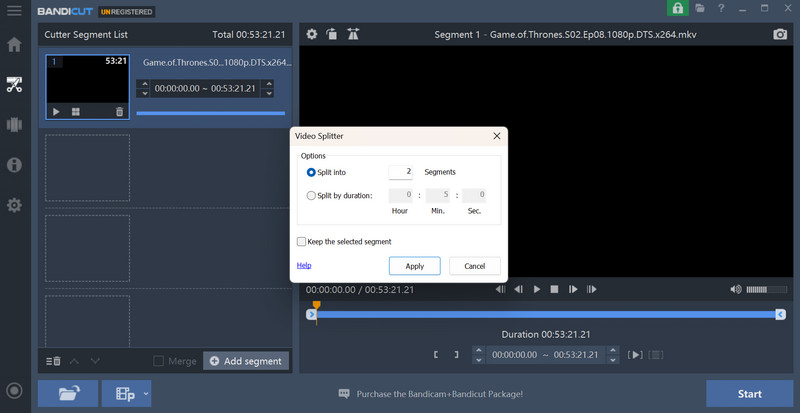The image size is (800, 413).
Task: Open the Joiner mode sidebar icon
Action: point(14,125)
